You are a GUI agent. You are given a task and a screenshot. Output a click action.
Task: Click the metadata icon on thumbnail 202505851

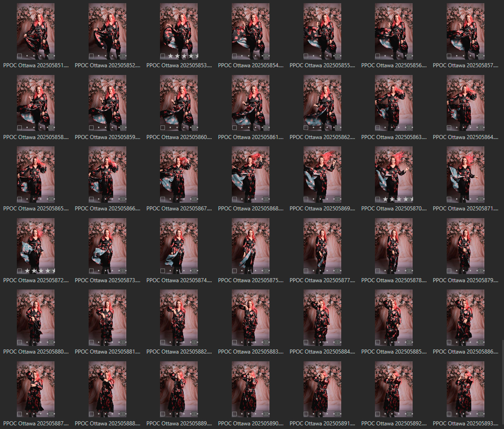[51, 56]
